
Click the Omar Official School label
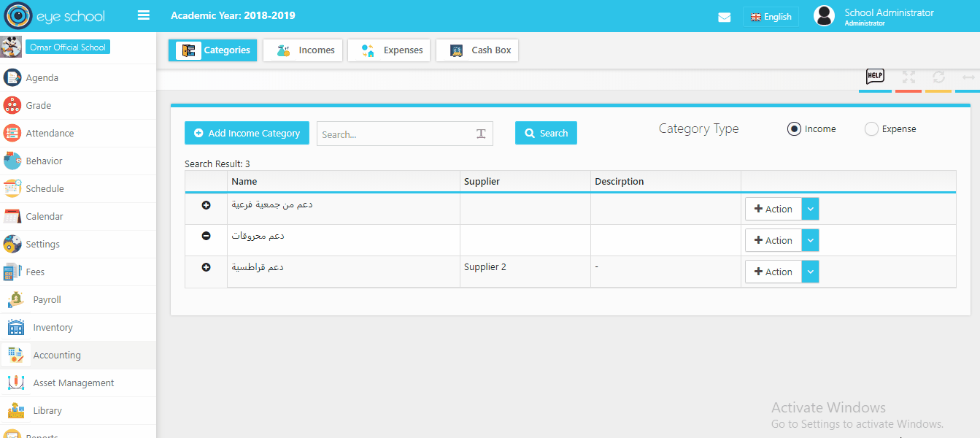[x=68, y=47]
